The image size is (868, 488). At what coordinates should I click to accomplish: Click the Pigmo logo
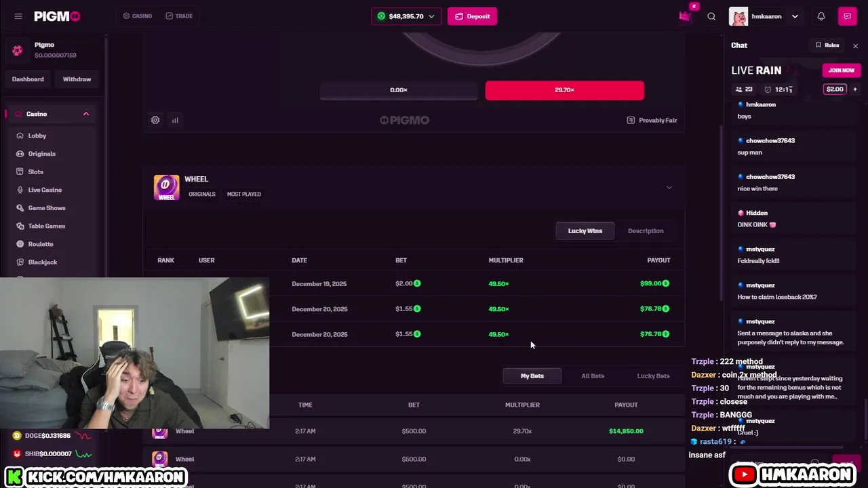point(57,16)
